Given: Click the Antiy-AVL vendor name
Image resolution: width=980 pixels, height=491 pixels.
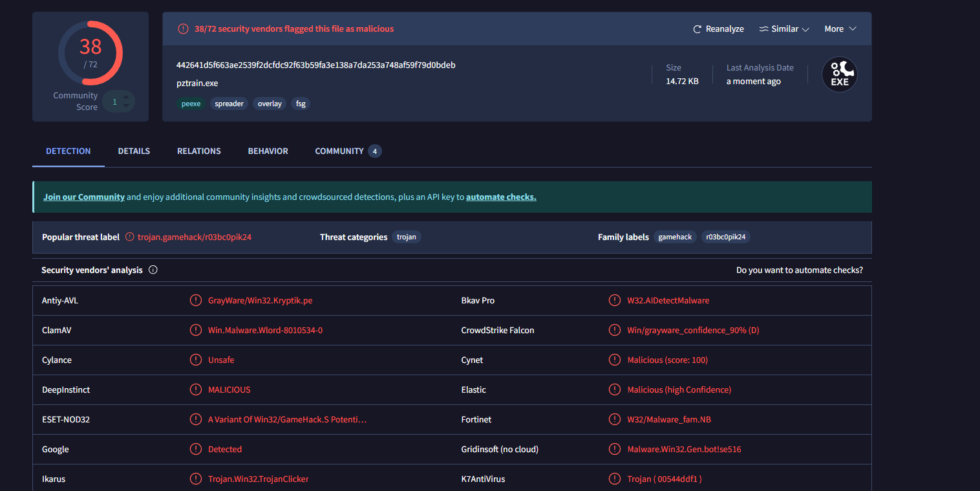Looking at the screenshot, I should click(x=60, y=301).
